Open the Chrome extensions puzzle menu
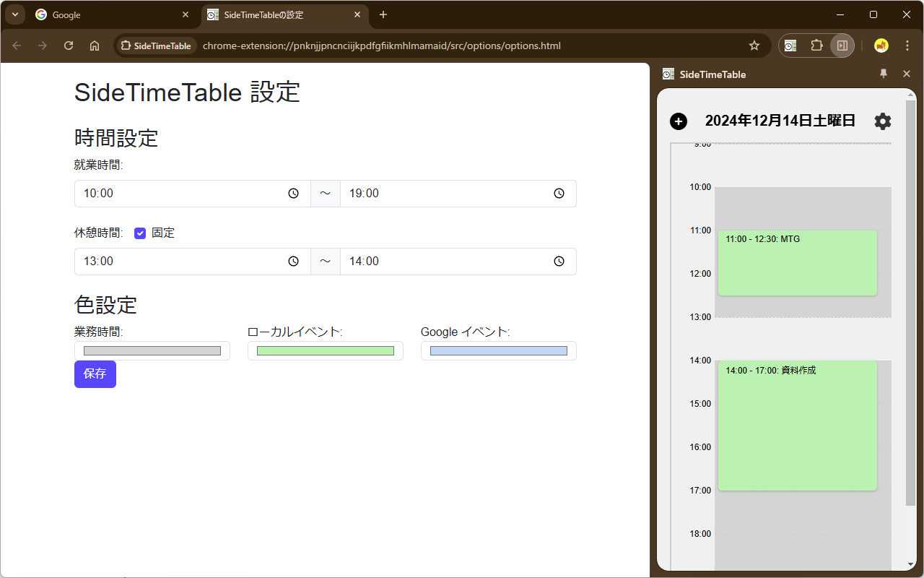This screenshot has height=578, width=924. [x=816, y=46]
